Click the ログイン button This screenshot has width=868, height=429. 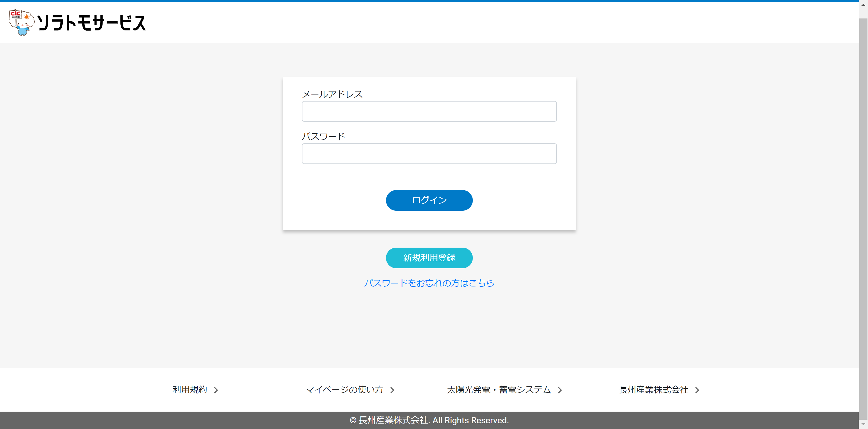(x=429, y=200)
